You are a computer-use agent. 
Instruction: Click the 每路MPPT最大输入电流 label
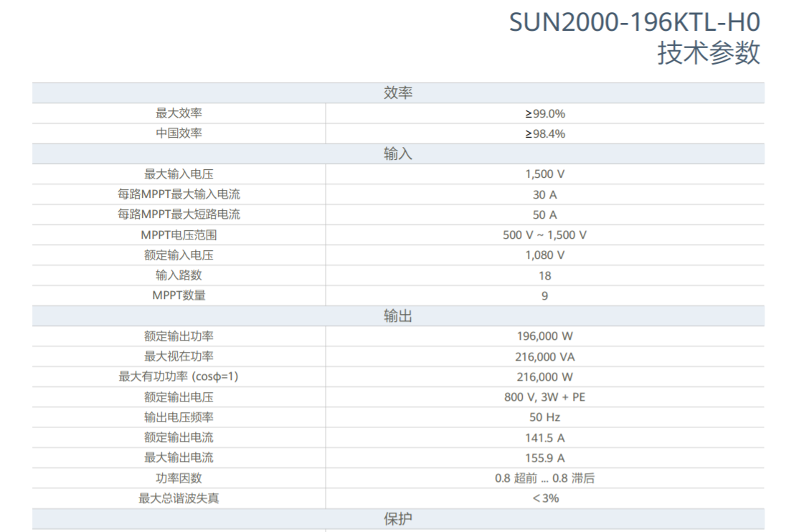coord(179,194)
